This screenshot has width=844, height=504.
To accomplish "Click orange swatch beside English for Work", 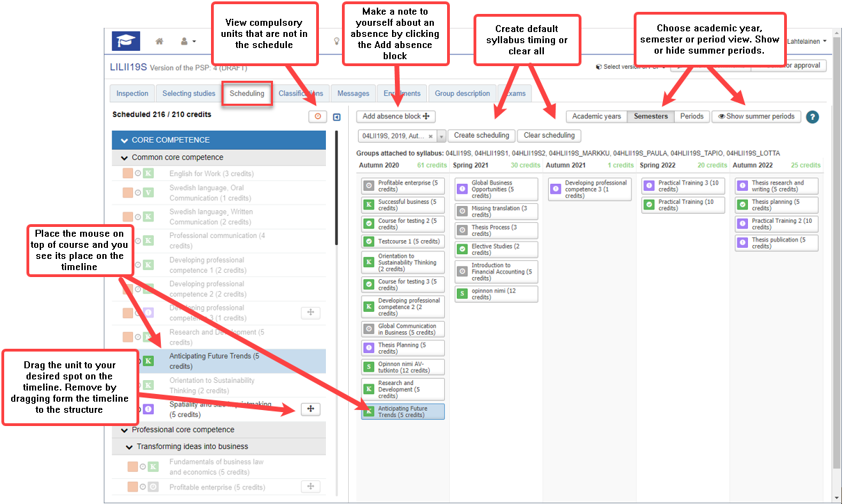I will pos(127,173).
